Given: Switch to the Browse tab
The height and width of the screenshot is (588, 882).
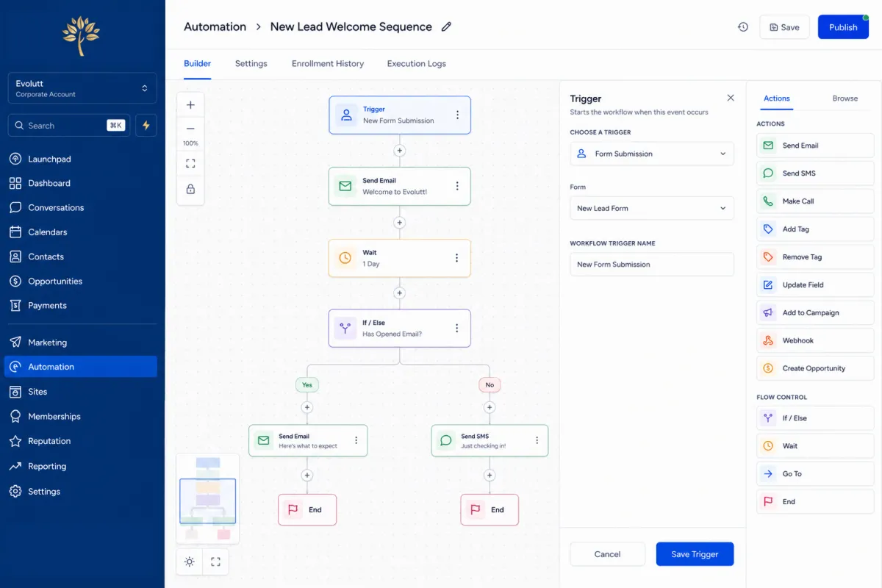Looking at the screenshot, I should 845,98.
